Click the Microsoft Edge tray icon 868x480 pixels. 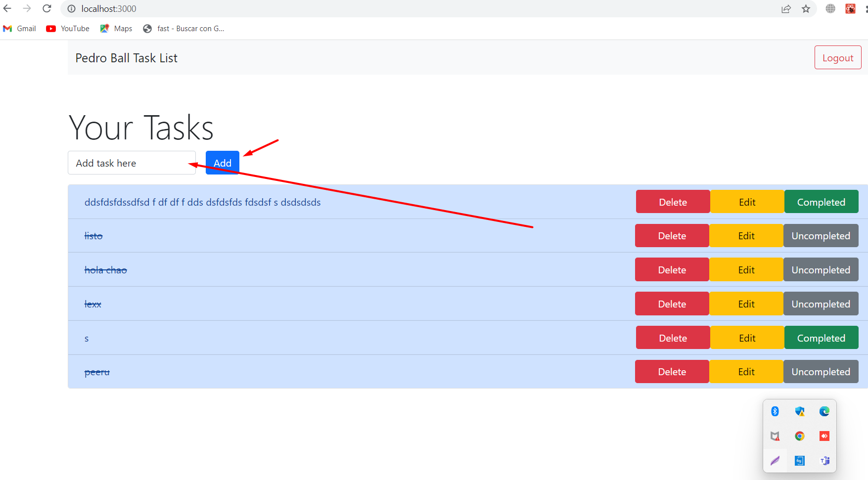coord(824,411)
